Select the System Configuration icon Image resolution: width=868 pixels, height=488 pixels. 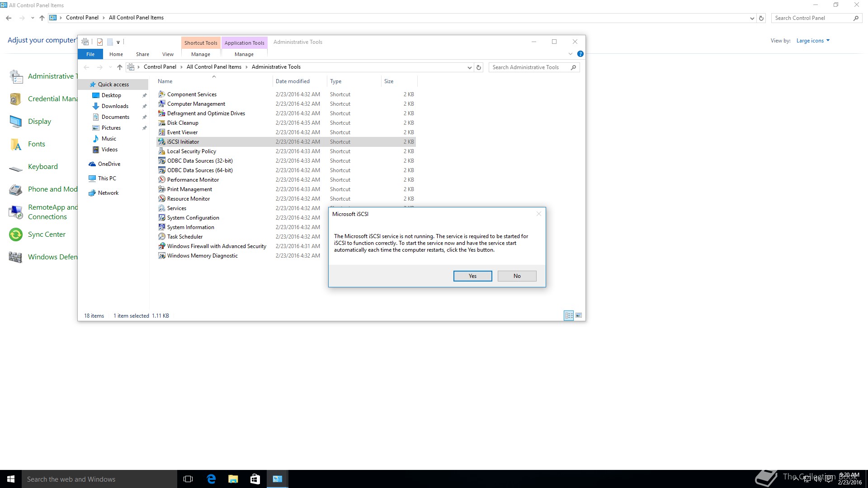(x=161, y=218)
